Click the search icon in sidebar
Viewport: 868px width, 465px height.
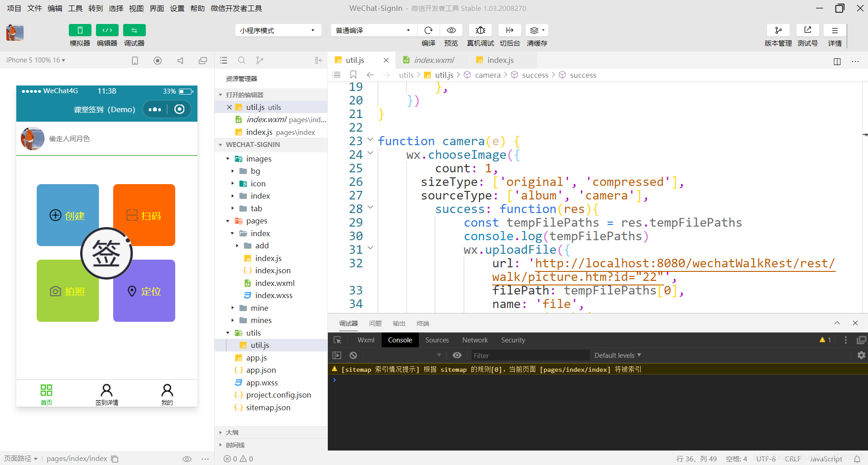(x=242, y=60)
